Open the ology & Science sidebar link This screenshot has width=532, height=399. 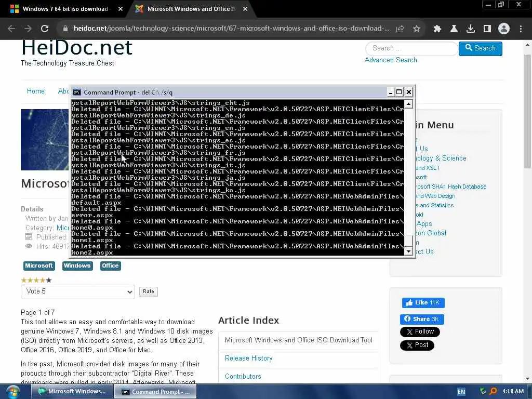[441, 158]
